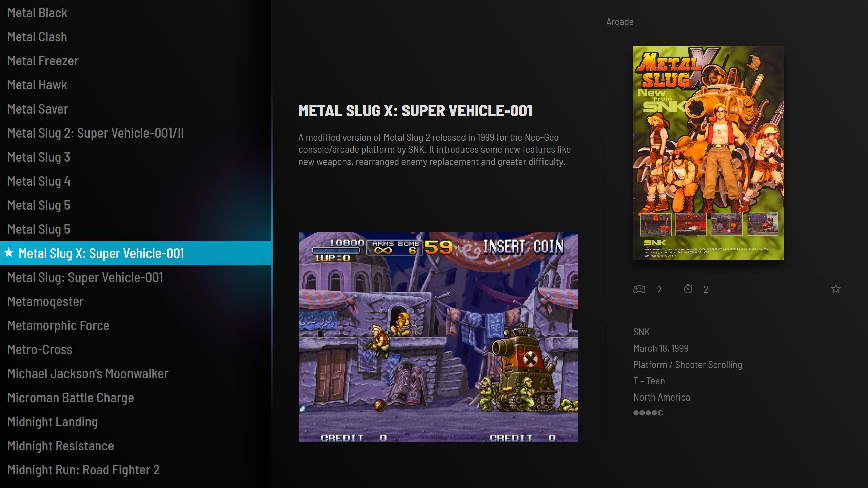Select Metal Slug: Super Vehicle-001 entry
Image resolution: width=868 pixels, height=488 pixels.
[136, 278]
